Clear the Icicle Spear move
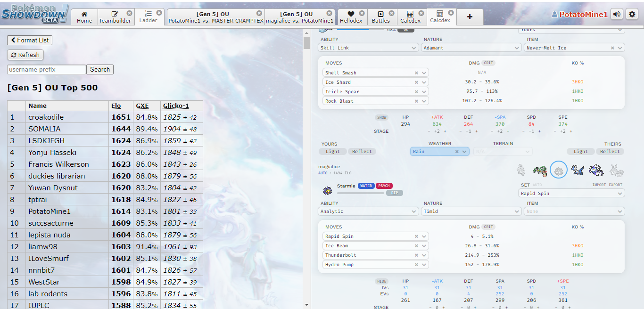The height and width of the screenshot is (309, 644). 417,92
